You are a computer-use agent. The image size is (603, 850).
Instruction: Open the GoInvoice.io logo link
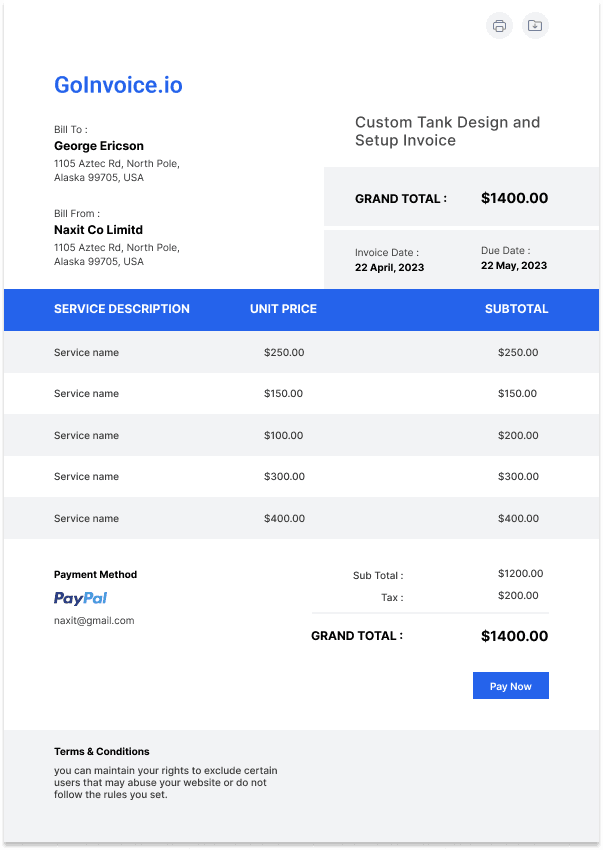[x=118, y=85]
